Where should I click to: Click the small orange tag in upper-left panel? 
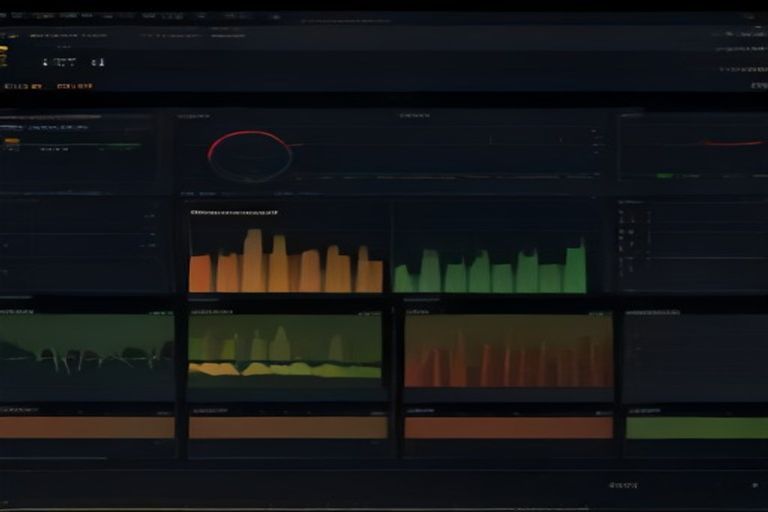point(12,141)
